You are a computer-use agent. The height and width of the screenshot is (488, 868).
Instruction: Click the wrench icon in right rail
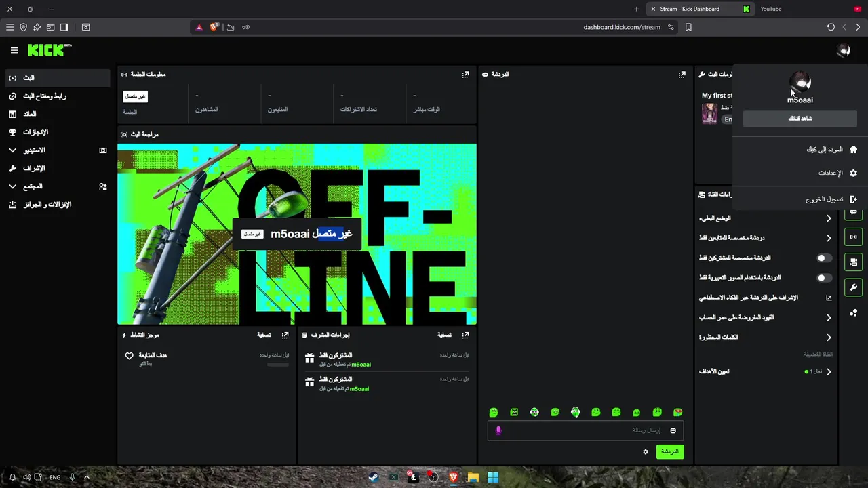[853, 287]
